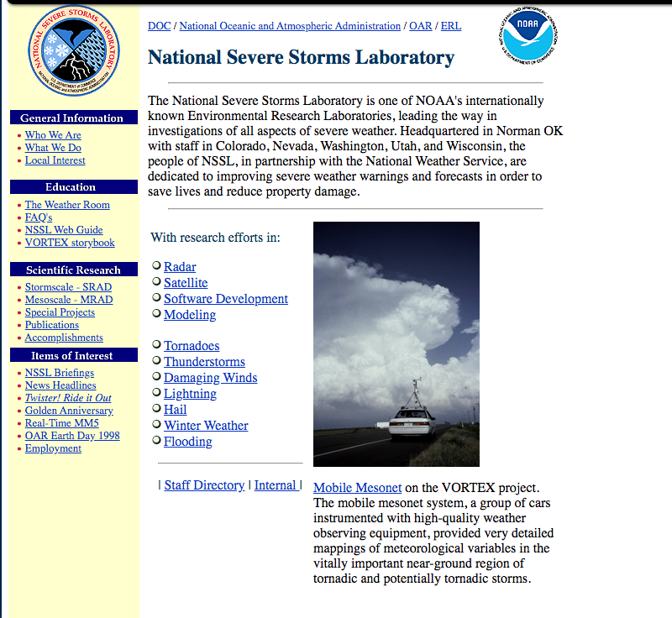Image resolution: width=672 pixels, height=618 pixels.
Task: Open the storm cloud Mobile Mesonet photo
Action: [396, 343]
